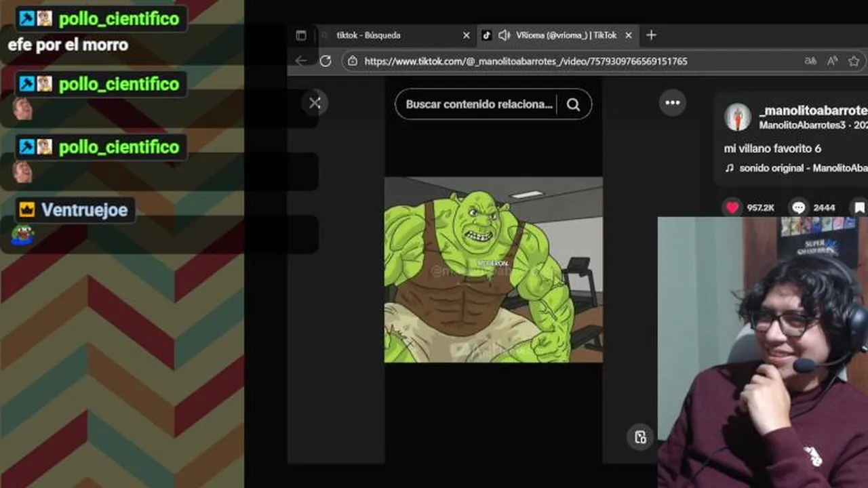Click the magnifier search icon in TikTok
The image size is (868, 488).
point(574,104)
